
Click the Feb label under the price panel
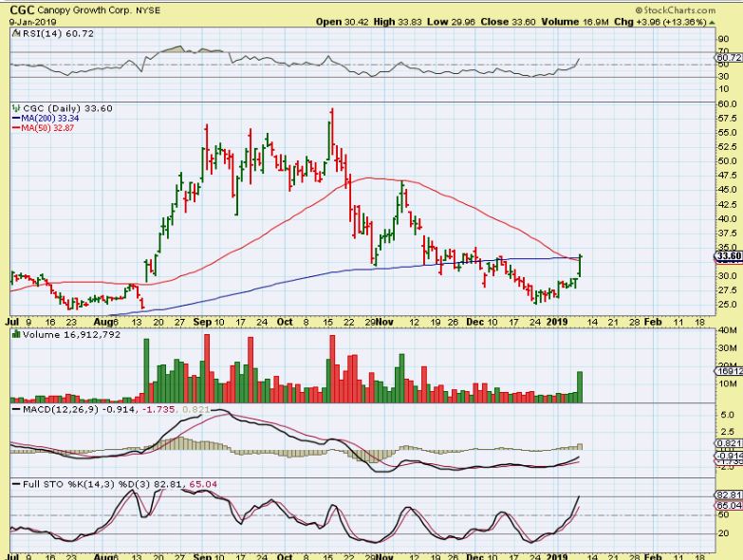[653, 322]
